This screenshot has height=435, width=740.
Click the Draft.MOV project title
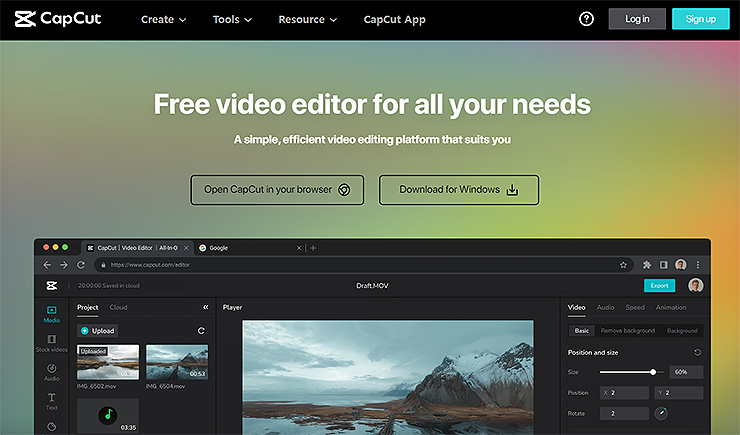click(372, 285)
